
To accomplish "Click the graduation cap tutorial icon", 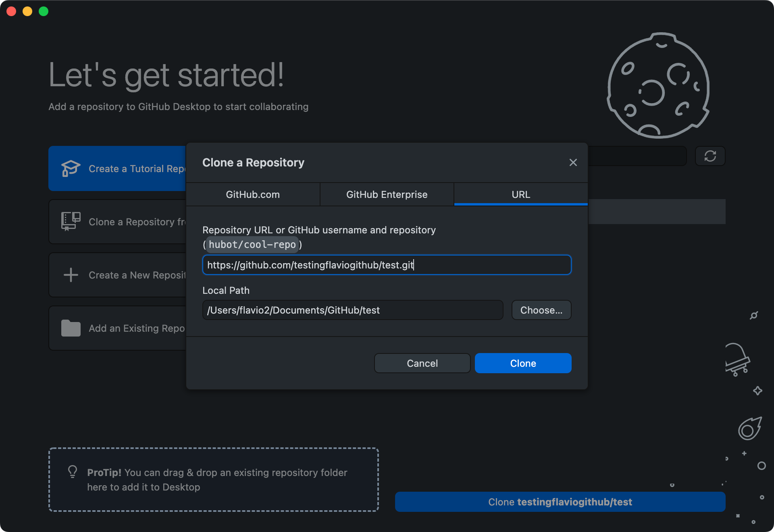I will (x=70, y=168).
